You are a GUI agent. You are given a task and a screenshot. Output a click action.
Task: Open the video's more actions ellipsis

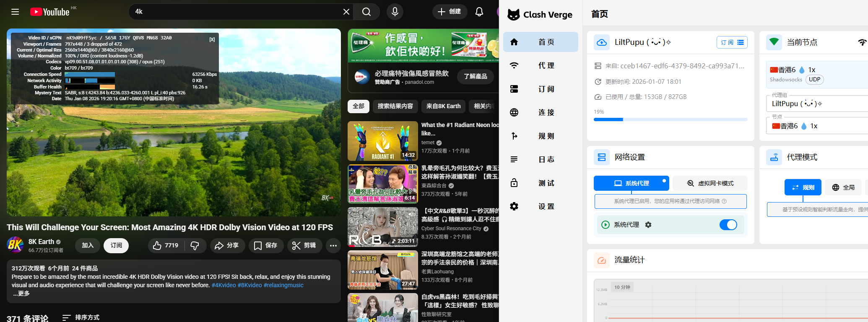pos(333,246)
